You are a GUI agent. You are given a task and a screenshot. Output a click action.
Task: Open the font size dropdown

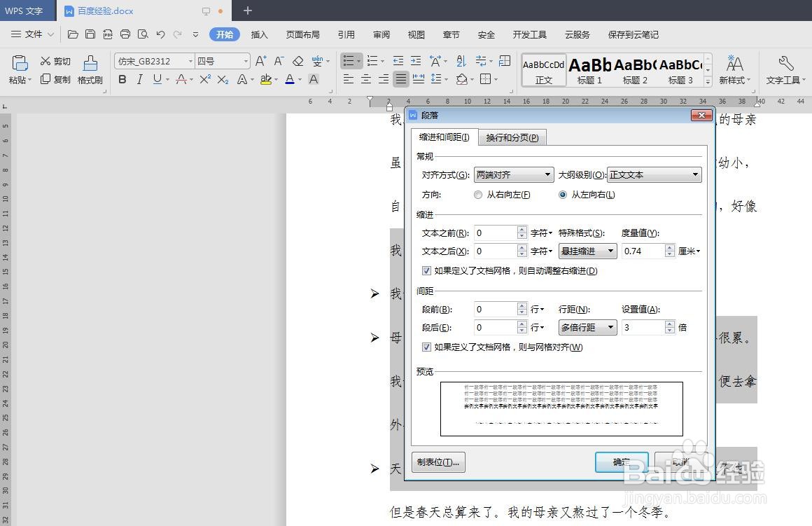246,61
